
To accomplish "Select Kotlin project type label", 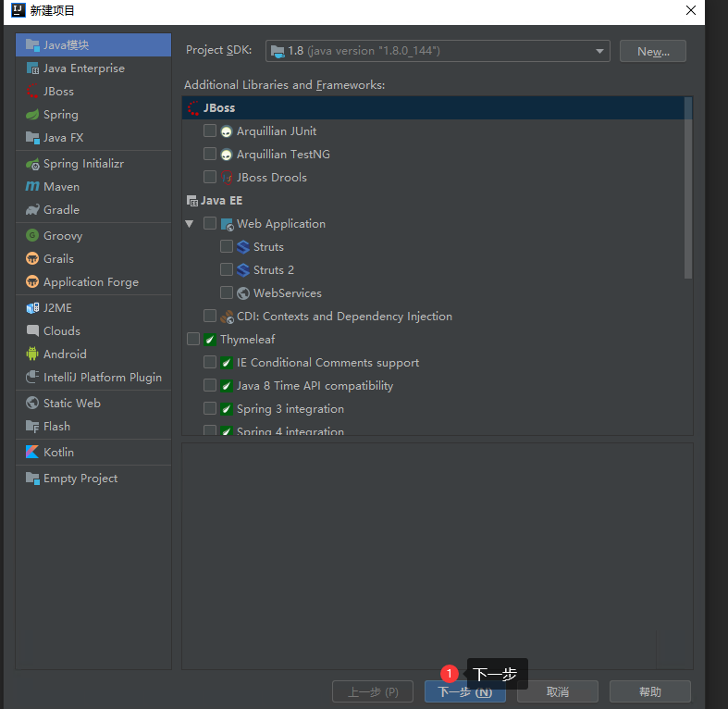I will pos(58,452).
